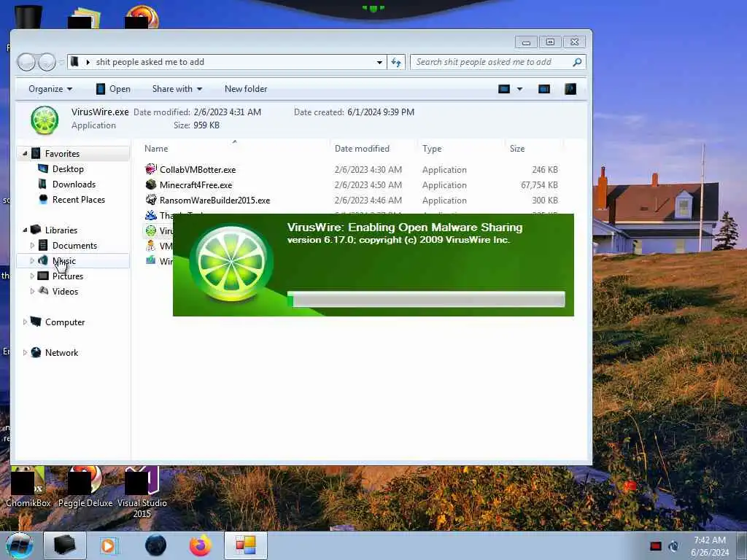Collapse the Favorites group arrow
Image resolution: width=747 pixels, height=560 pixels.
25,153
